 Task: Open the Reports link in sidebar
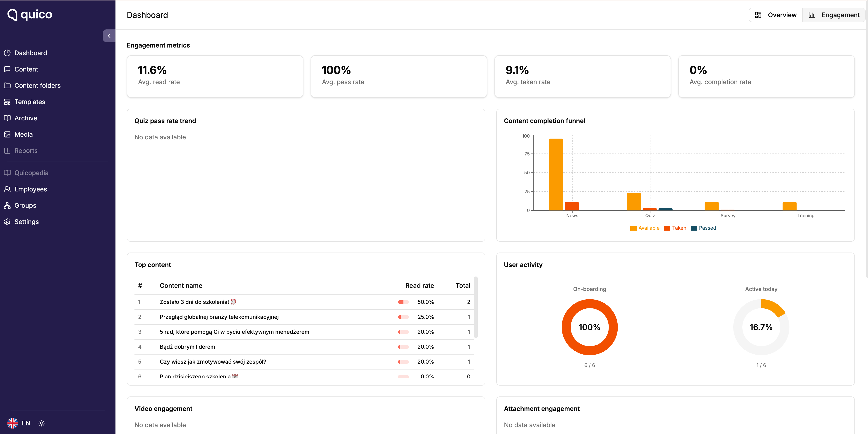point(26,151)
